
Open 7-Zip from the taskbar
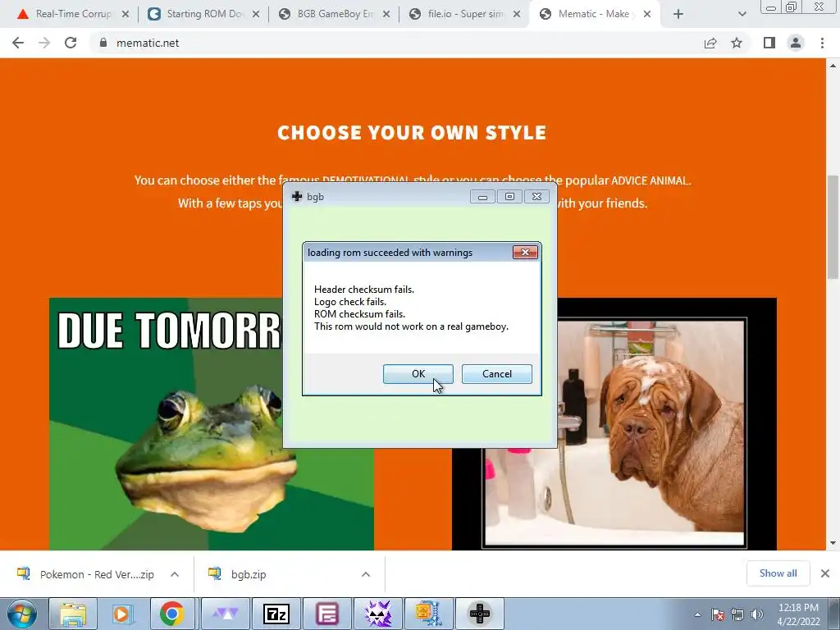tap(277, 614)
